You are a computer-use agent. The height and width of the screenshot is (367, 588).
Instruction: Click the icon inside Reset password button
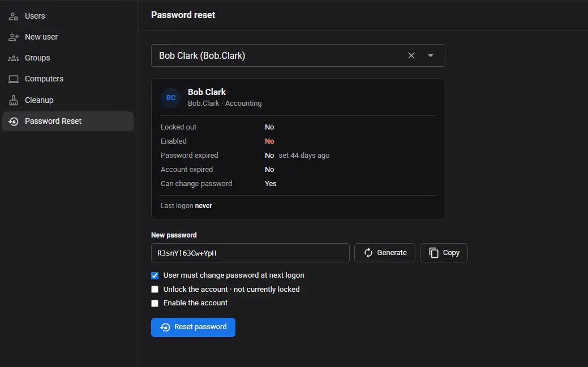coord(165,327)
